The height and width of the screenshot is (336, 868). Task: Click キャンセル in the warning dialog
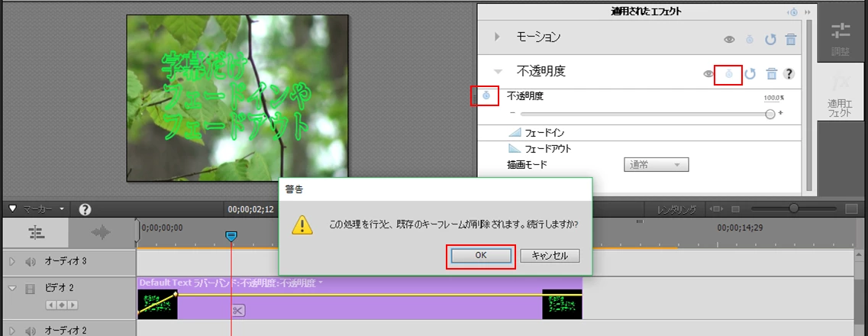550,255
